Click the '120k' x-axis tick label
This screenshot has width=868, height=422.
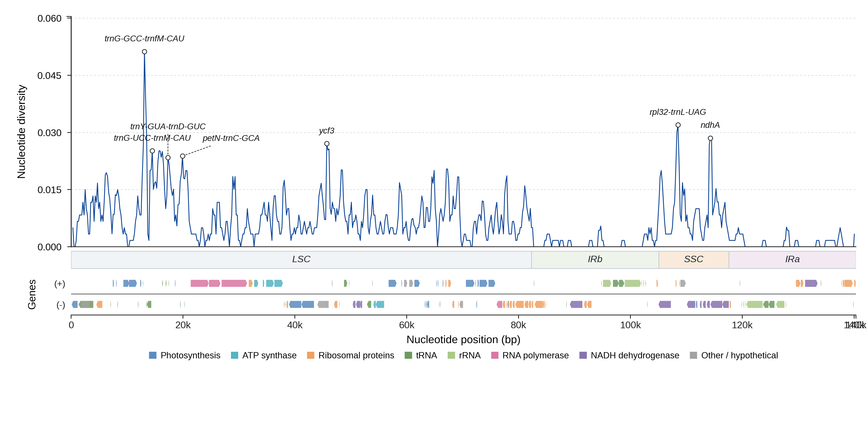click(x=742, y=325)
